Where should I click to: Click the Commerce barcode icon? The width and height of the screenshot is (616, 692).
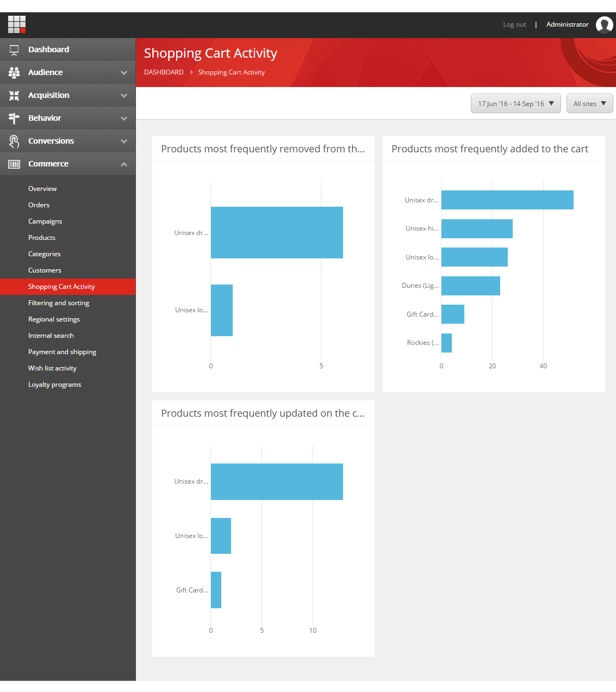(x=14, y=164)
